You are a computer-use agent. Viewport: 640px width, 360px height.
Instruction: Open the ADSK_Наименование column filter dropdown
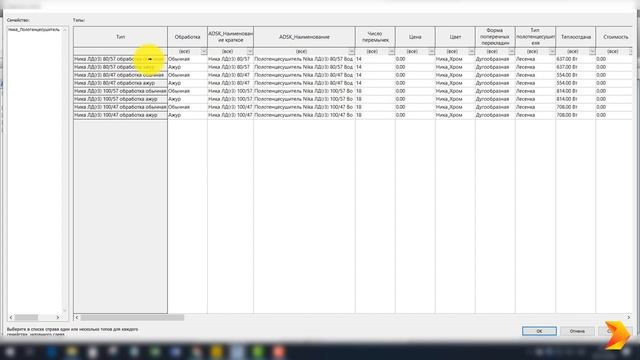coord(351,51)
